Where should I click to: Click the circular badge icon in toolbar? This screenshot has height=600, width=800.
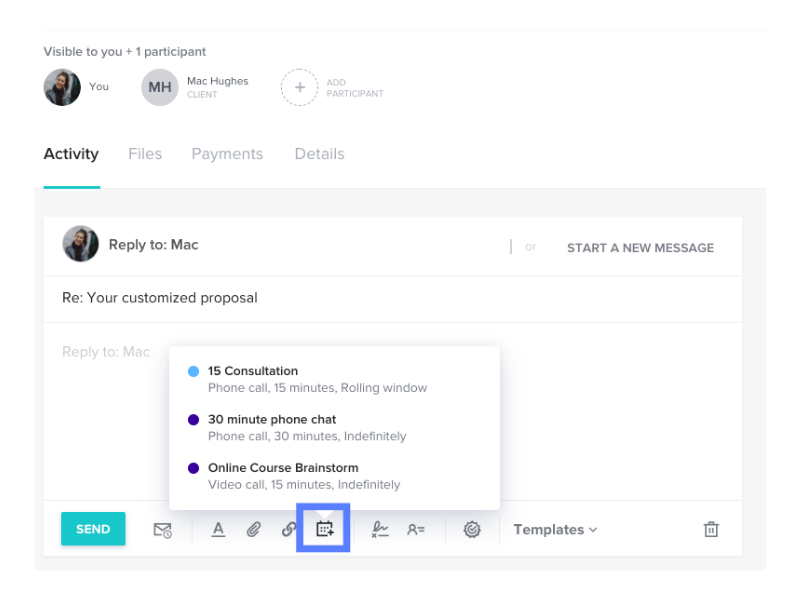point(472,530)
